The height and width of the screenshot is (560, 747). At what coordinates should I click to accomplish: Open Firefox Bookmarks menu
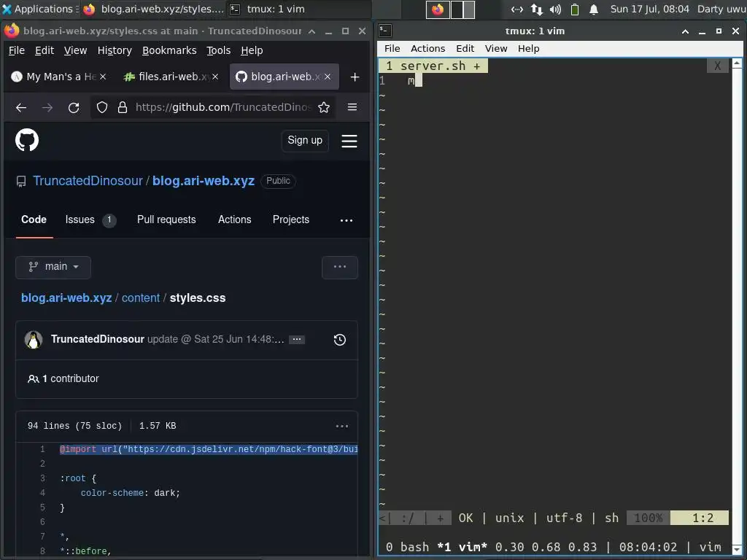(x=169, y=50)
